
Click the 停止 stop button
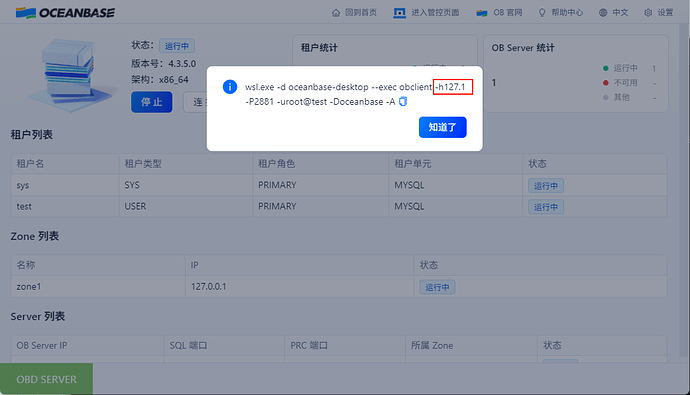[151, 102]
